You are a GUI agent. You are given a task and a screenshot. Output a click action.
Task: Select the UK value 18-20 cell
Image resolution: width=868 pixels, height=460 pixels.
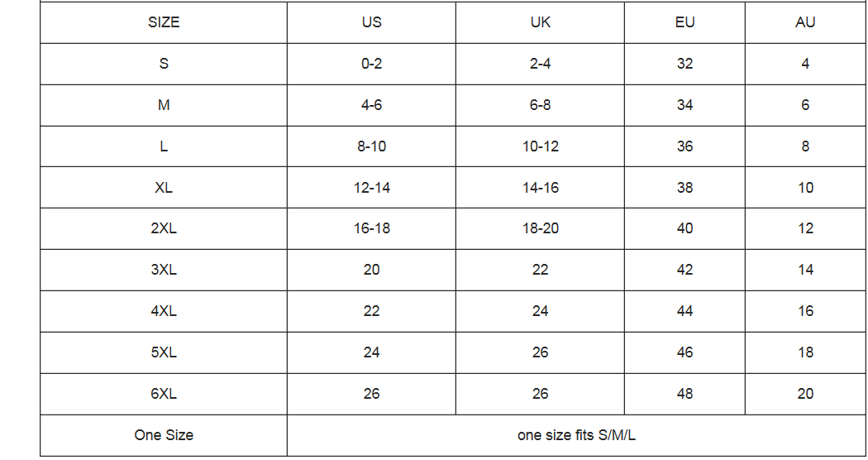pyautogui.click(x=540, y=228)
